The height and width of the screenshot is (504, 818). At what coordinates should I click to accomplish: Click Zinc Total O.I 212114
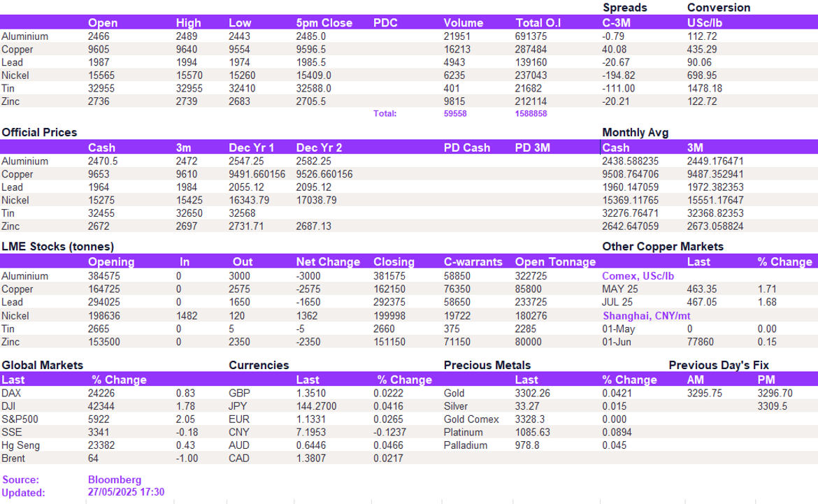coord(531,102)
